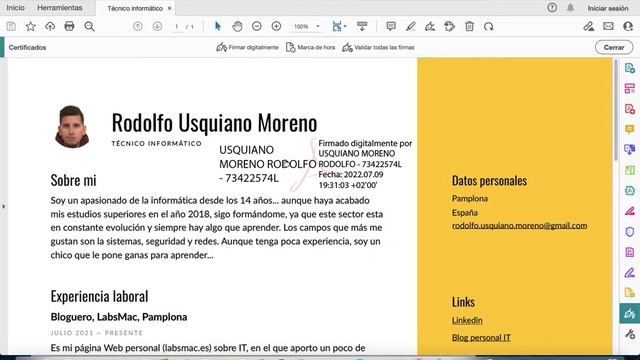
Task: Print the document
Action: tap(69, 27)
